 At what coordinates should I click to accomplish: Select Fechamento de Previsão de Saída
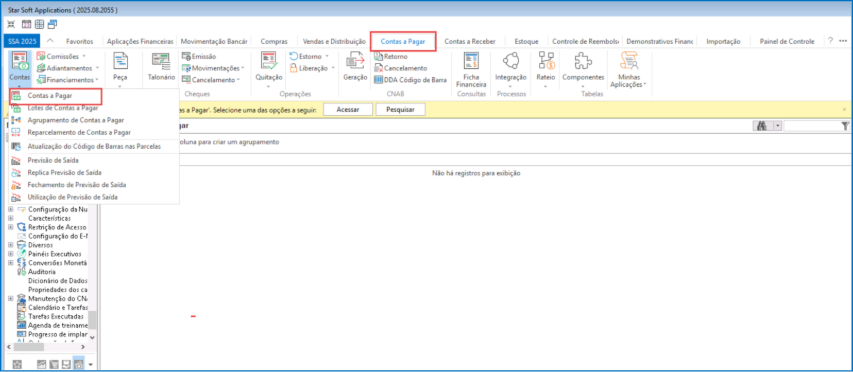pyautogui.click(x=94, y=185)
